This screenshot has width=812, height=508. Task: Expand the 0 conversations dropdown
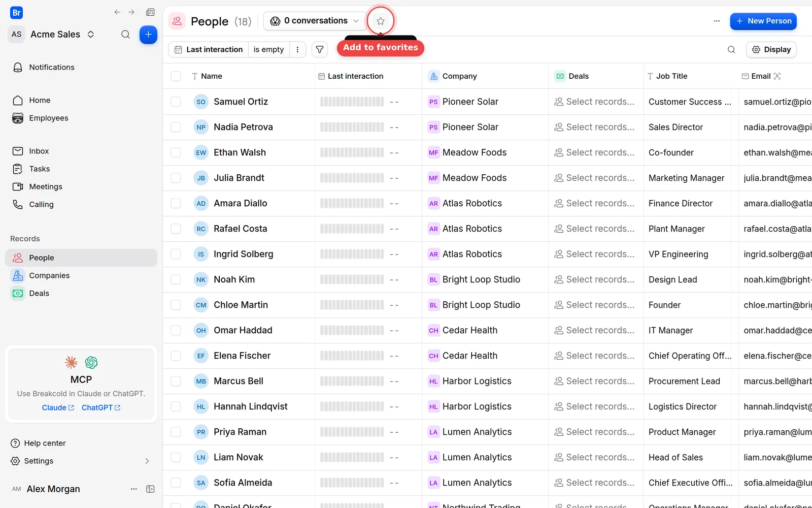click(x=315, y=21)
